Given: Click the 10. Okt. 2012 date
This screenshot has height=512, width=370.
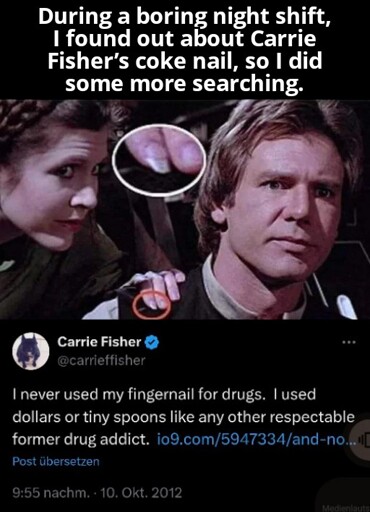Looking at the screenshot, I should pos(141,492).
